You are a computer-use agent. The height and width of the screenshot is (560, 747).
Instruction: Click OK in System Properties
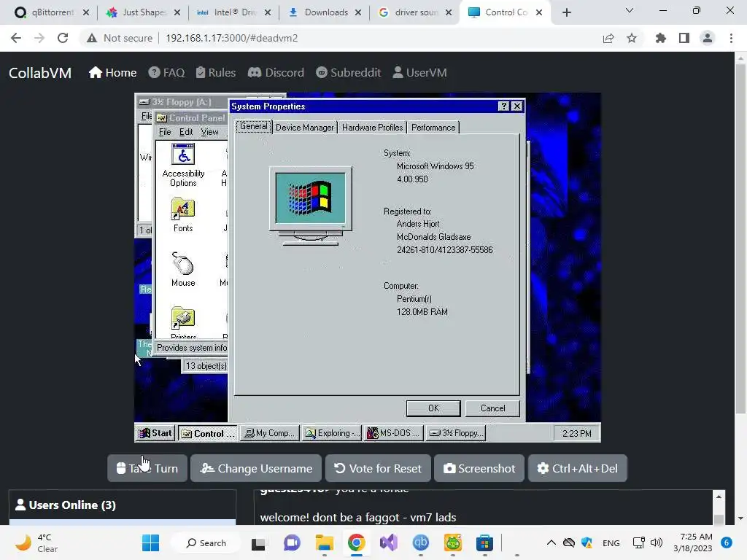click(x=433, y=408)
